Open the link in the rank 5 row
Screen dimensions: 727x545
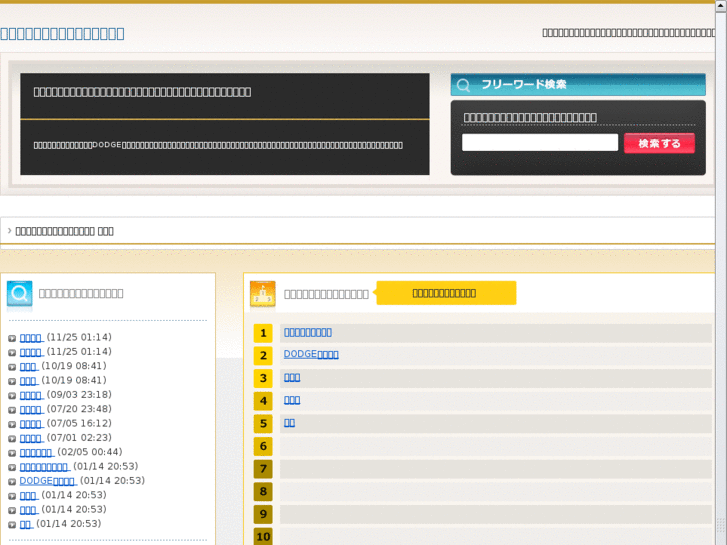click(289, 423)
